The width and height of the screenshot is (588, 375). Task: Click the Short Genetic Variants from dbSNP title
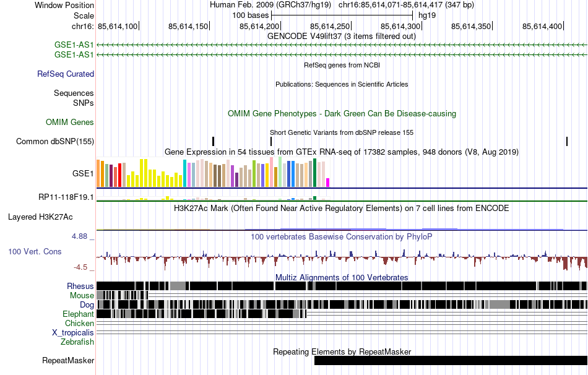pyautogui.click(x=342, y=132)
